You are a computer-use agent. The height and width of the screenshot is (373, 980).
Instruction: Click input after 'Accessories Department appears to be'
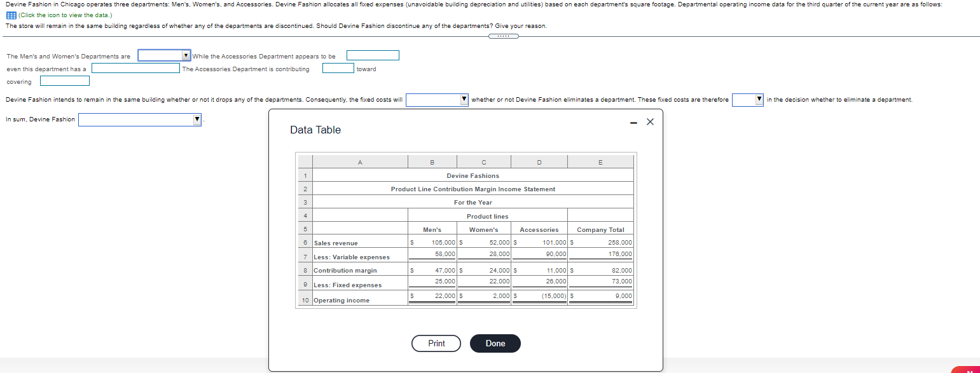(373, 55)
